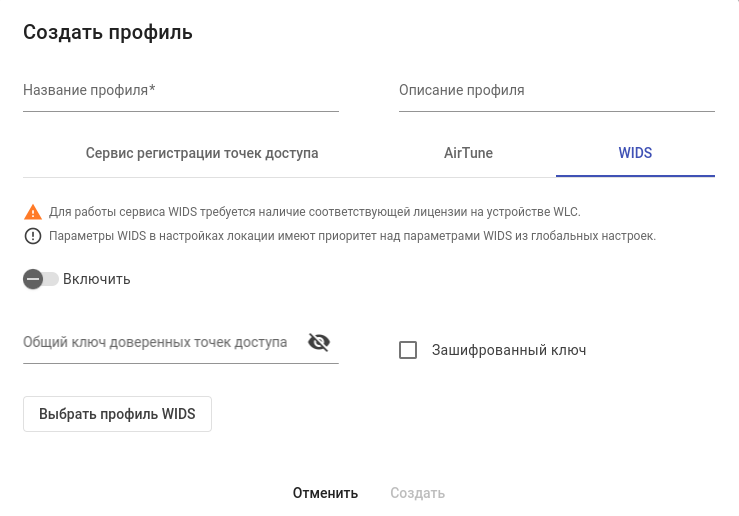739x516 pixels.
Task: Click Отменить to cancel profile creation
Action: (x=325, y=493)
